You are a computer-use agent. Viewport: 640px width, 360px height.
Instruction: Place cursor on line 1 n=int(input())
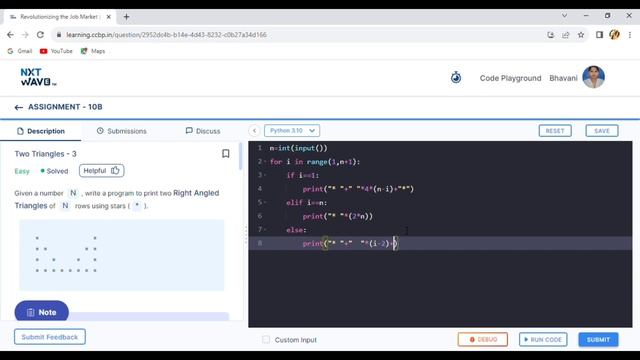(x=298, y=148)
